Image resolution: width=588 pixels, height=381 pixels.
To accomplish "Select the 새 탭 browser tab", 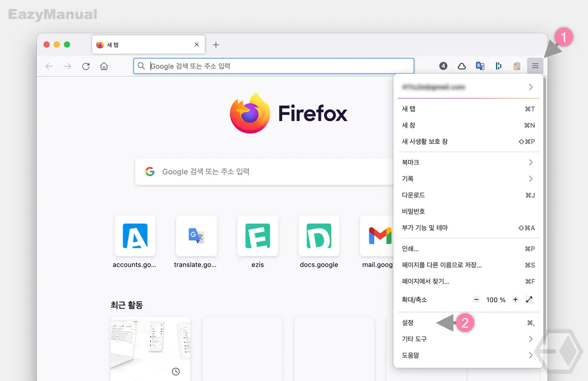I will pyautogui.click(x=148, y=44).
